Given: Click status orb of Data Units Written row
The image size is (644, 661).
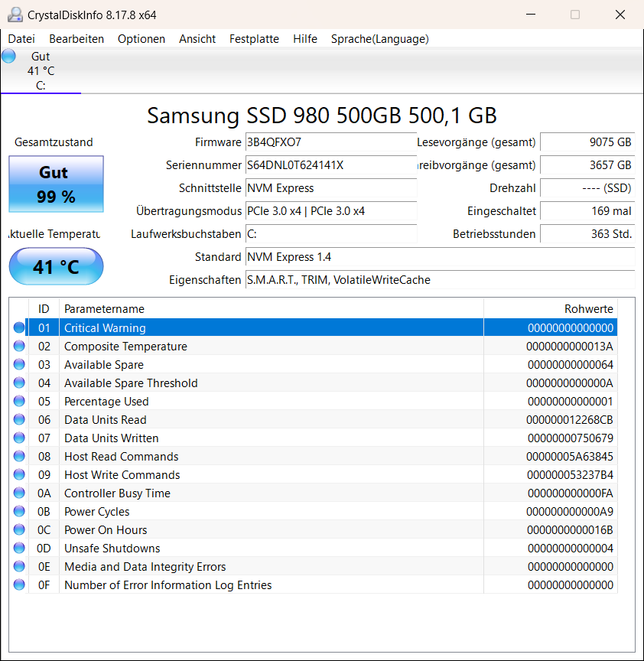Looking at the screenshot, I should tap(19, 438).
